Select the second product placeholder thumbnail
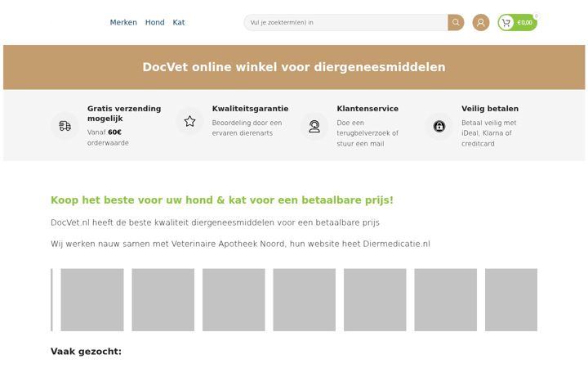Image resolution: width=588 pixels, height=368 pixels. tap(163, 299)
